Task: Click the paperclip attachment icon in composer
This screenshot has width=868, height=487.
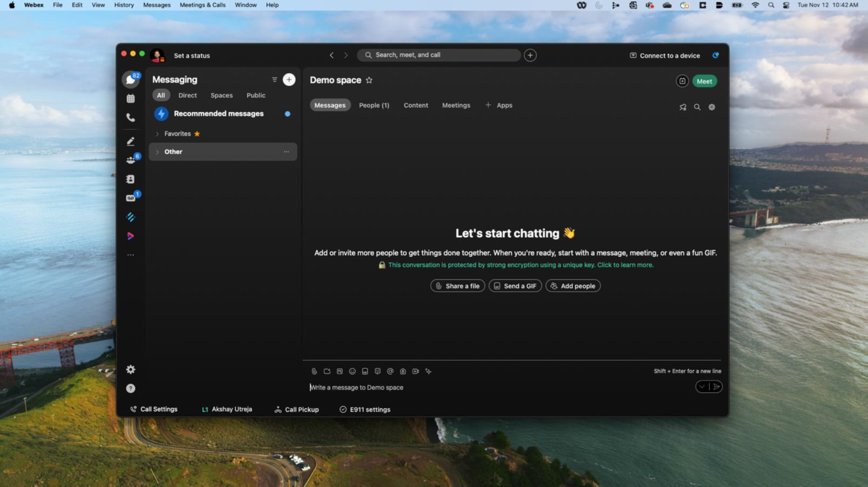Action: pos(314,371)
